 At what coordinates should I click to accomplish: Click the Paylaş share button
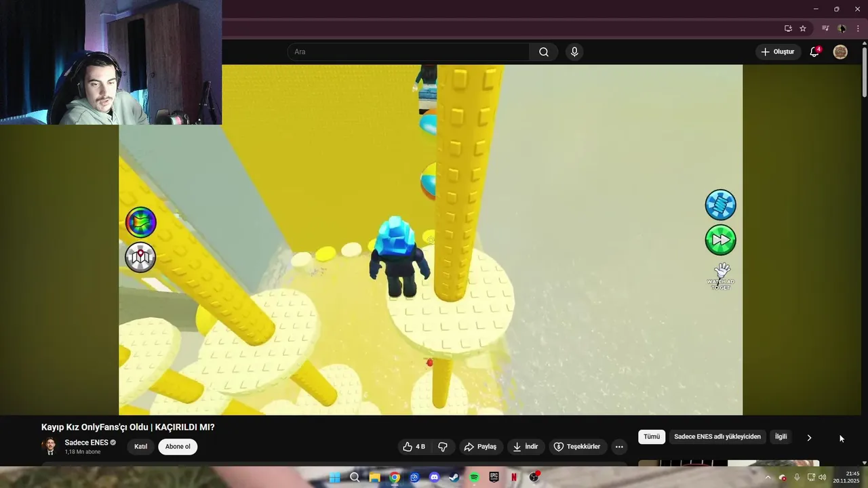[480, 447]
